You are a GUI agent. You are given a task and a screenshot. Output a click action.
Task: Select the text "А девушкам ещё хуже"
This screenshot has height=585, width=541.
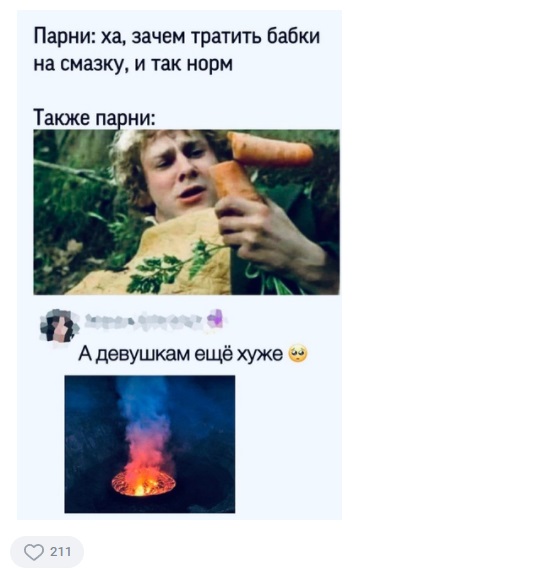[x=181, y=354]
